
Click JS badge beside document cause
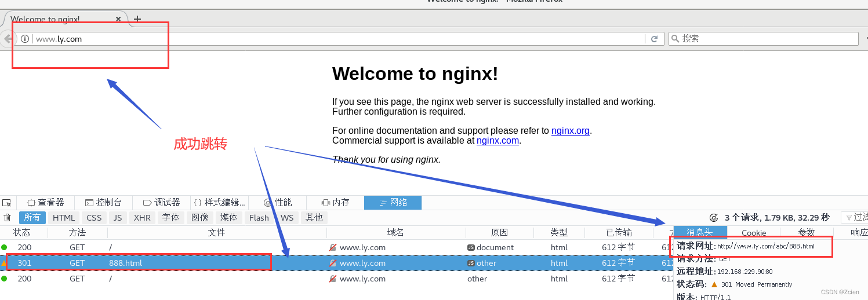tap(471, 247)
